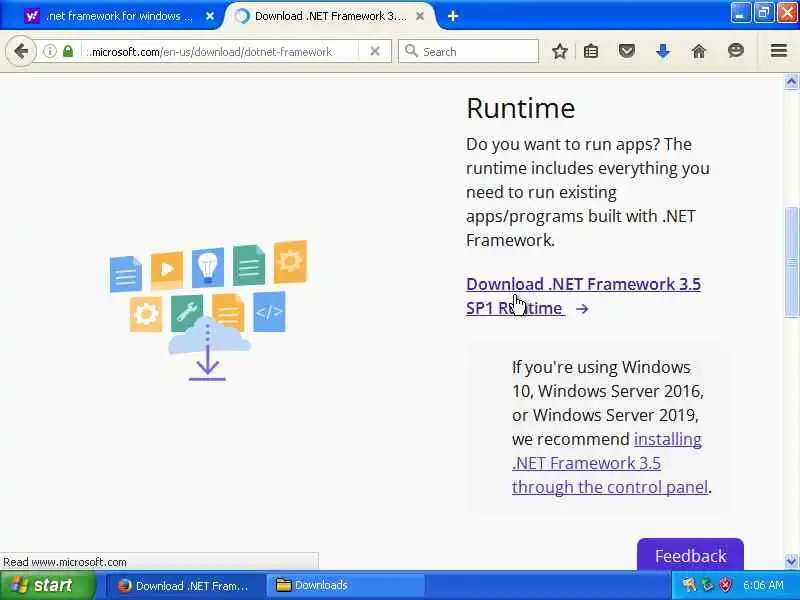
Task: Click the microsoft.com URL address field
Action: click(x=212, y=52)
